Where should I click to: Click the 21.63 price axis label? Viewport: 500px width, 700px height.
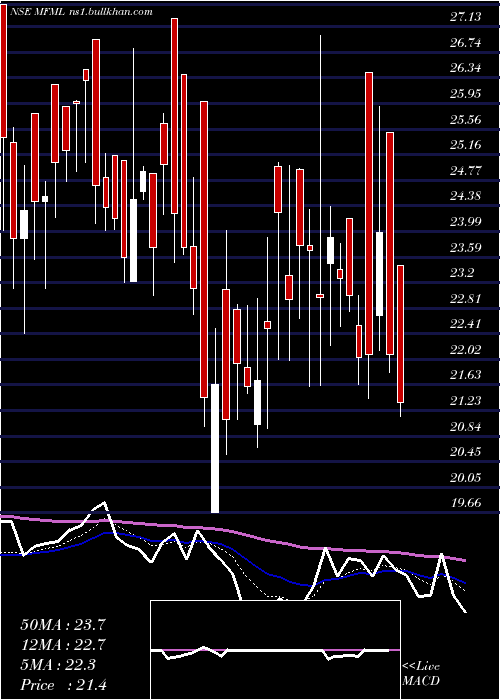tap(465, 375)
